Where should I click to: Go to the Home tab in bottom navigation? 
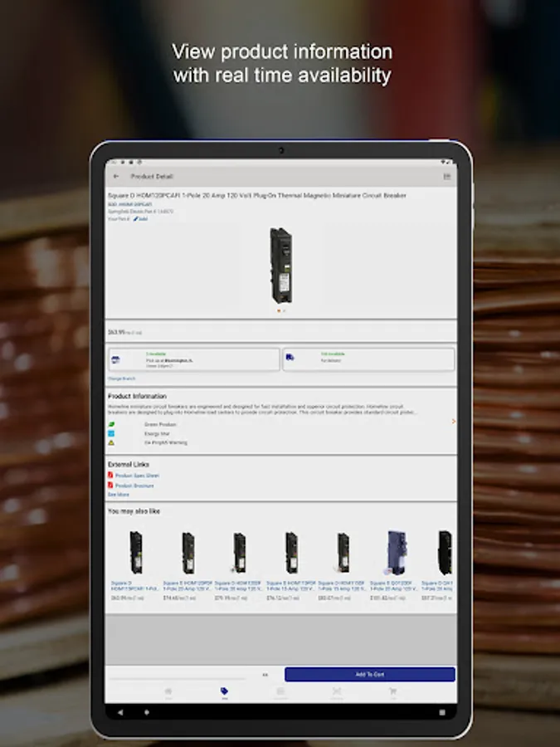(168, 693)
